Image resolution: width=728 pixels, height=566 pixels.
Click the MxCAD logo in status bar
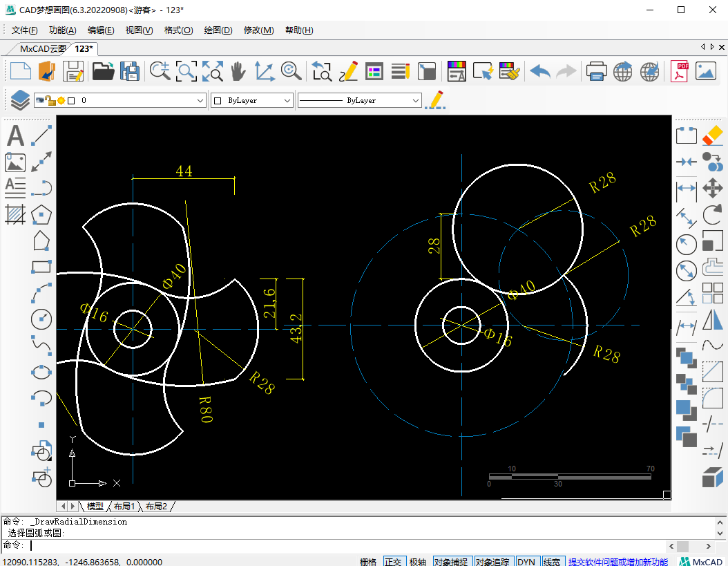click(700, 561)
